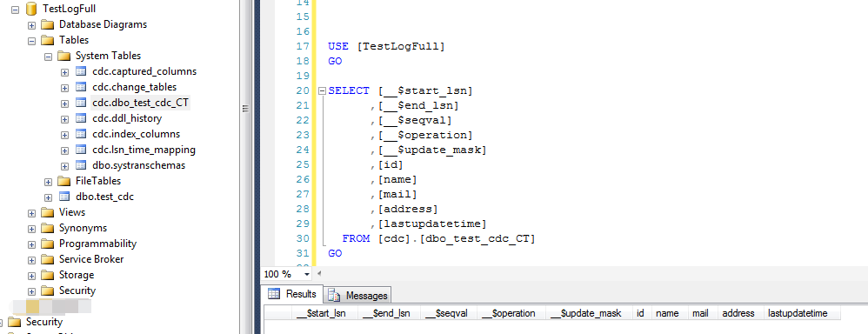
Task: Expand Security folder inside TestLogFull
Action: (x=31, y=291)
